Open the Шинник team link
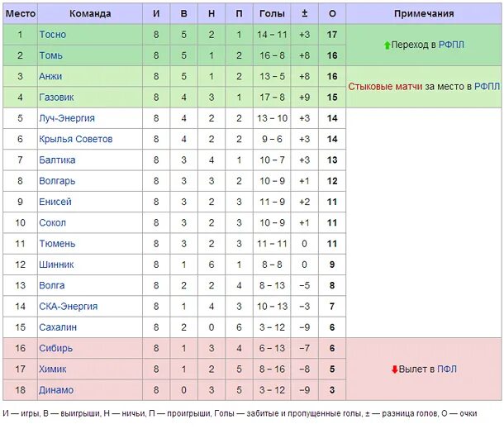The height and width of the screenshot is (429, 504). pos(56,265)
